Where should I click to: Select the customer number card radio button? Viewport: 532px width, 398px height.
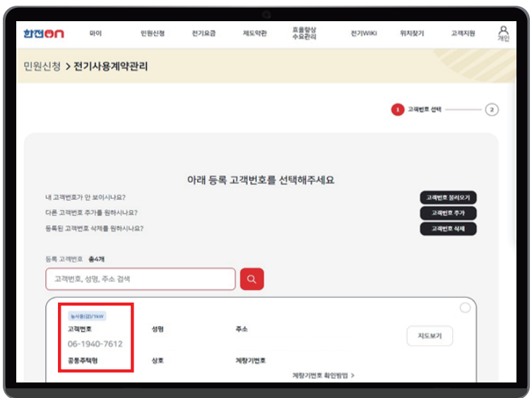(465, 308)
